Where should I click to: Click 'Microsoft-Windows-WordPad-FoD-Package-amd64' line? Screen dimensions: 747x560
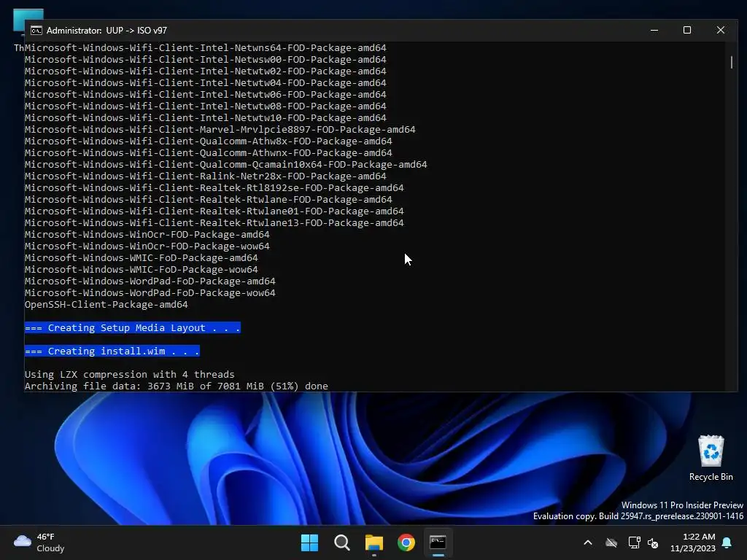click(150, 281)
